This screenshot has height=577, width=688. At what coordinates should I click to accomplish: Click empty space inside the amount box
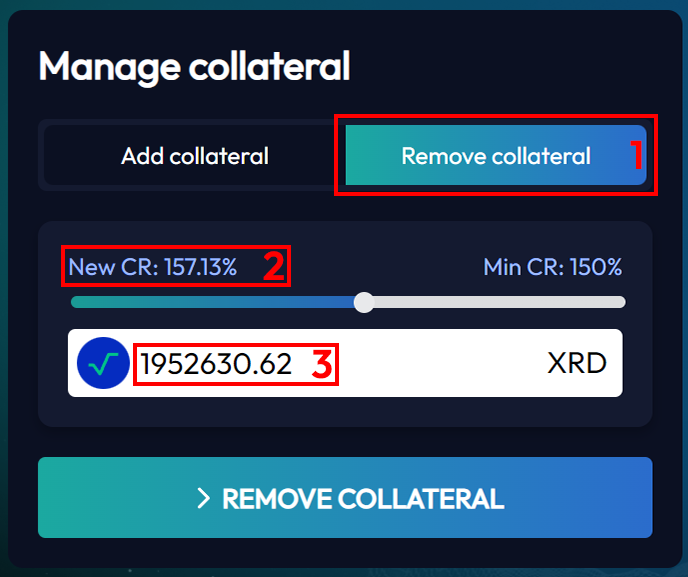point(439,363)
